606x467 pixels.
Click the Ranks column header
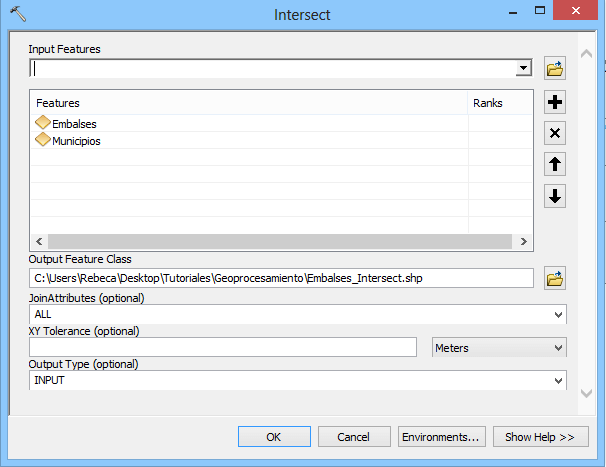(x=488, y=103)
